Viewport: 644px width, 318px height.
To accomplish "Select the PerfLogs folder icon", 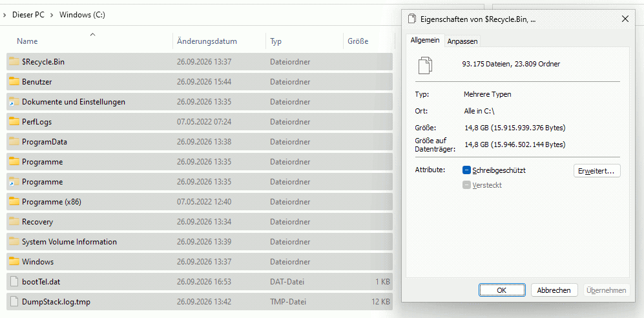I will pyautogui.click(x=14, y=121).
